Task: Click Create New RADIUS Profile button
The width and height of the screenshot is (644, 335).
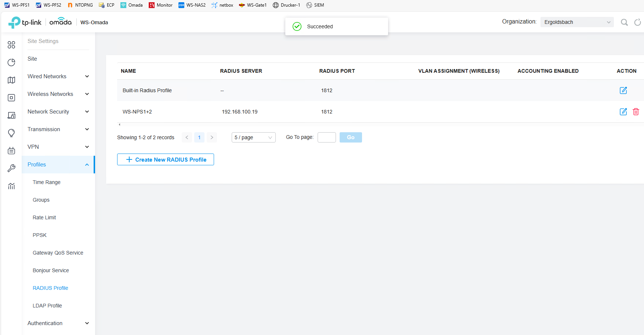Action: pos(166,159)
